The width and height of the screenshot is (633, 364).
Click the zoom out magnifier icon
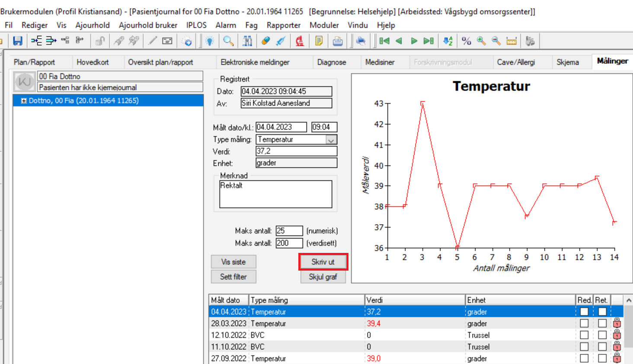(x=496, y=41)
